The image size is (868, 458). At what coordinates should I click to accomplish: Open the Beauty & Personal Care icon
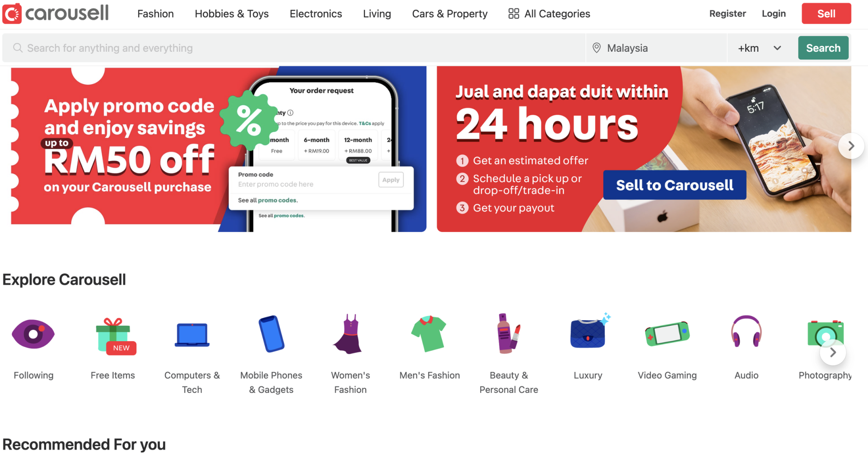(x=508, y=333)
